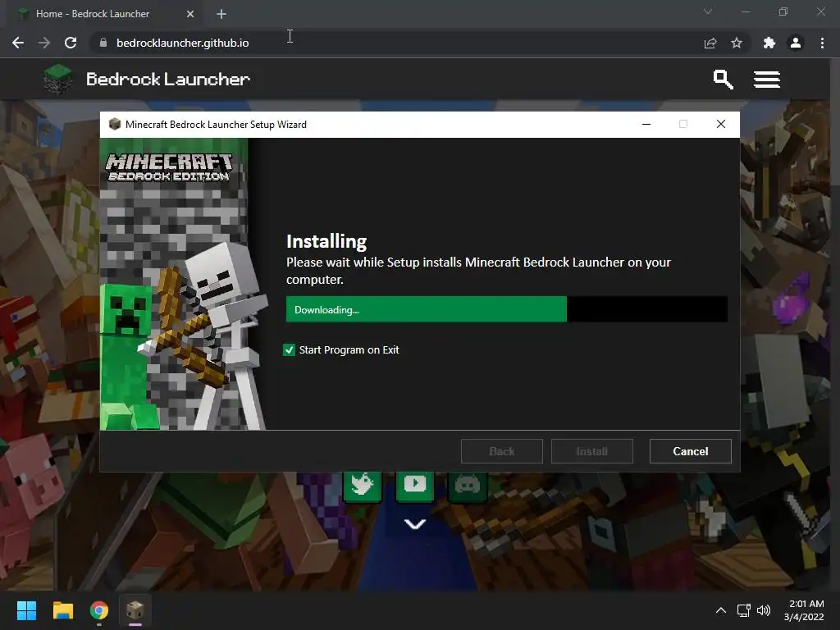This screenshot has width=840, height=630.
Task: Go back using browser back arrow
Action: click(18, 43)
